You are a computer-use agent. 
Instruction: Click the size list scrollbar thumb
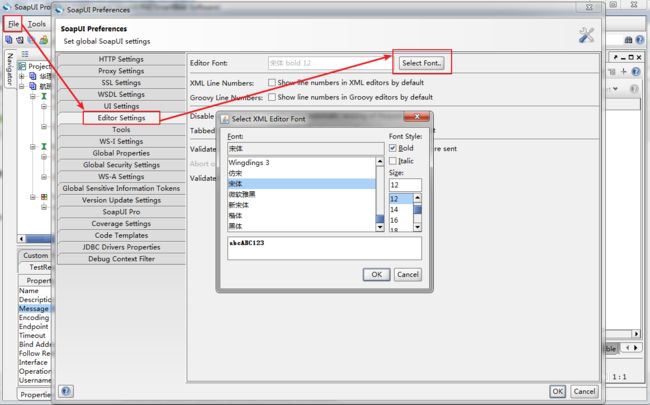coord(417,210)
